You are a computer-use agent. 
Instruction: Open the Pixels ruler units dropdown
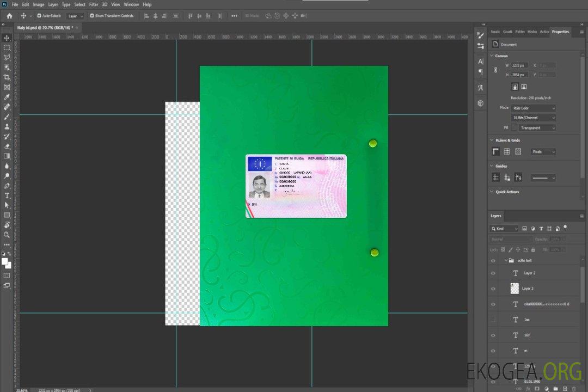click(x=543, y=152)
